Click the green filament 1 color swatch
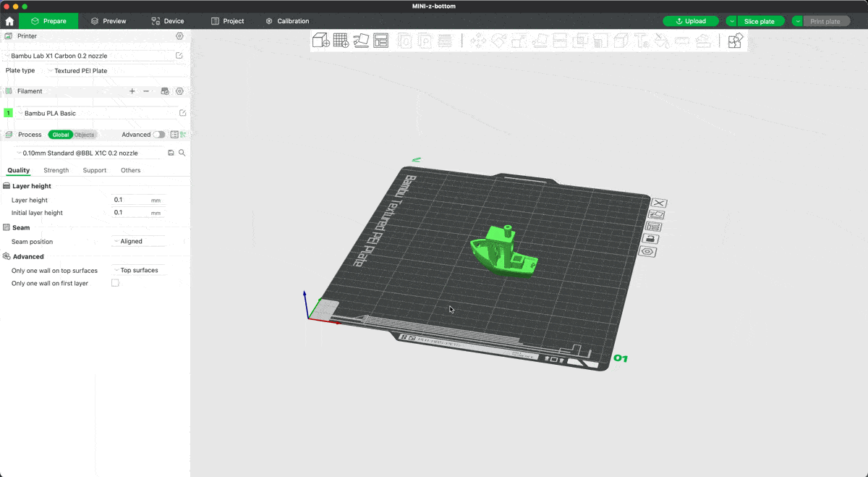 9,113
